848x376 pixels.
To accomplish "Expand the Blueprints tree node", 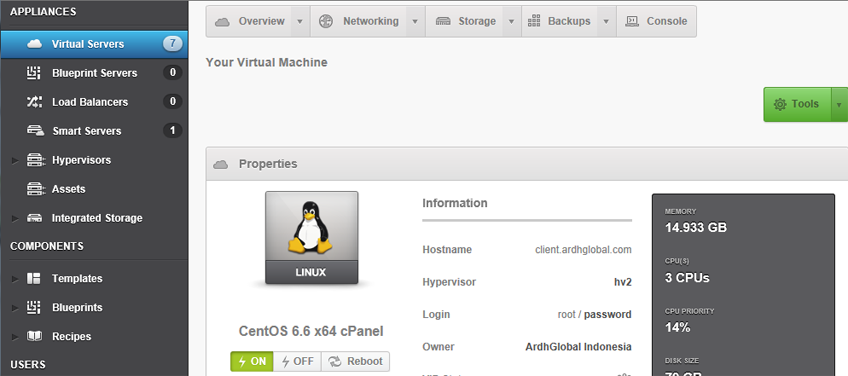I will [15, 308].
